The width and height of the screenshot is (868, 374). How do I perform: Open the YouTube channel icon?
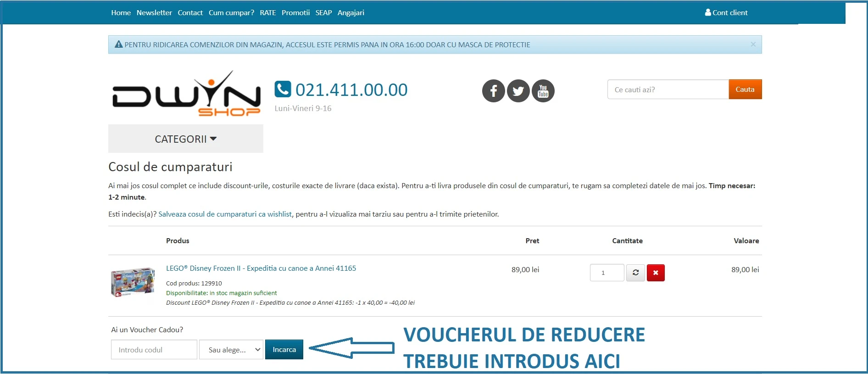[x=543, y=91]
